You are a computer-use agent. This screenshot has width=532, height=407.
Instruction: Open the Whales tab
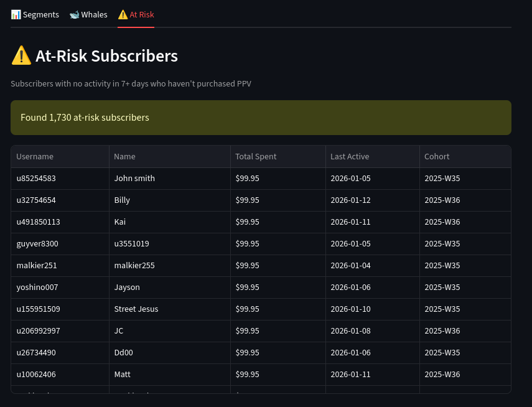click(88, 14)
